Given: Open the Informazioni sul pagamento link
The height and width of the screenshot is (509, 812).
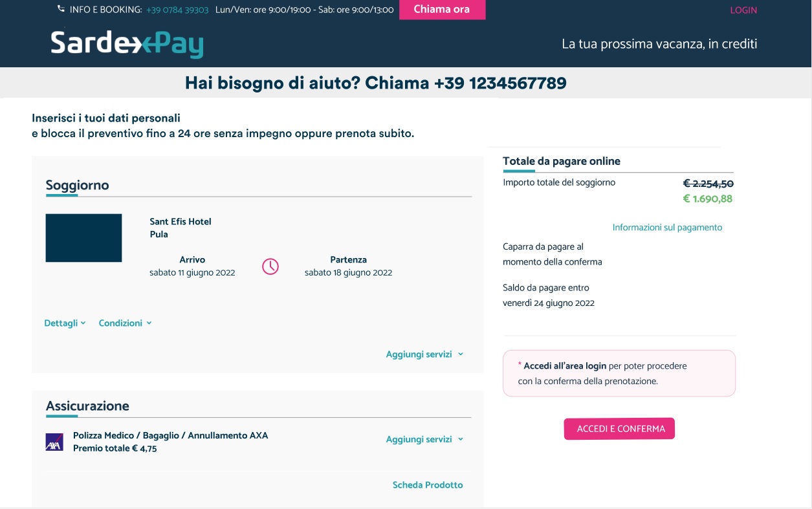Looking at the screenshot, I should point(668,227).
